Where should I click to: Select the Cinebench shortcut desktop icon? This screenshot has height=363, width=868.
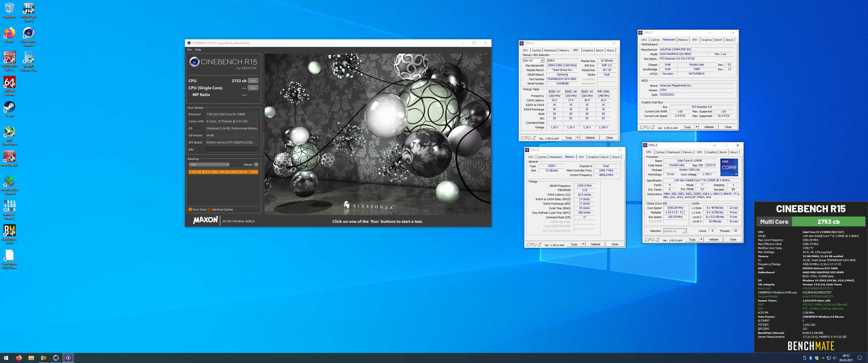29,37
